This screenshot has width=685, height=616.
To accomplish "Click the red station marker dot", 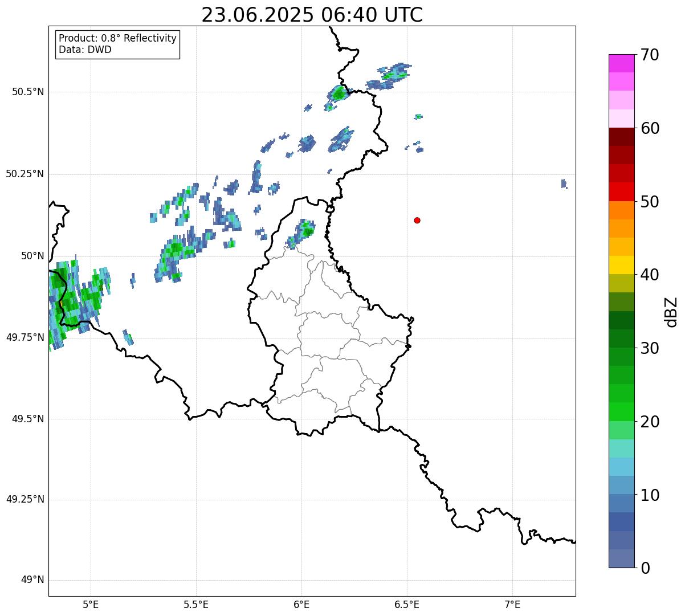I will [417, 220].
